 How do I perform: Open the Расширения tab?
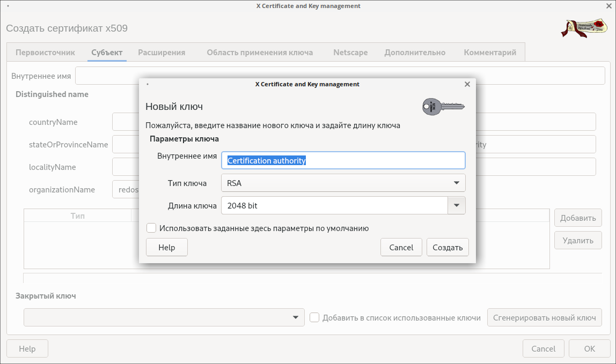pyautogui.click(x=162, y=53)
